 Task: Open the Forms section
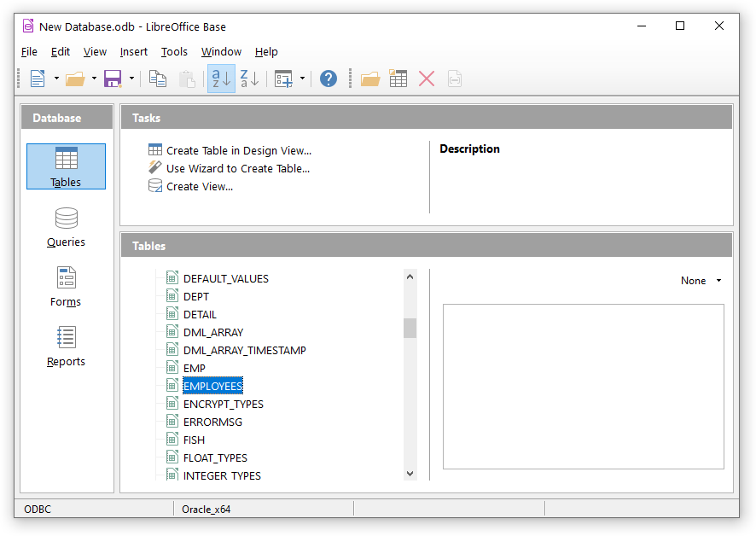pos(66,286)
